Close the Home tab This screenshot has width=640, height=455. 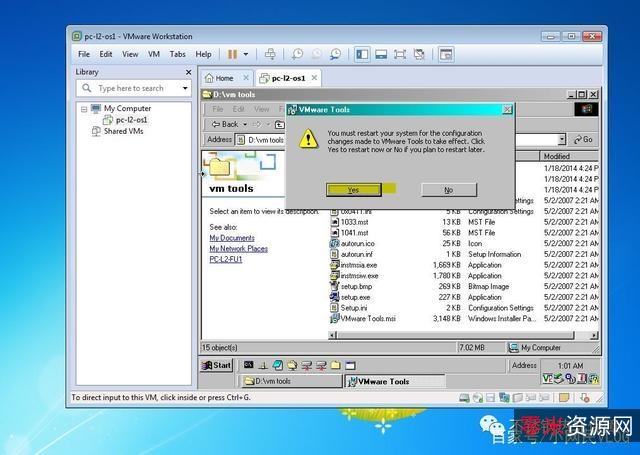246,78
